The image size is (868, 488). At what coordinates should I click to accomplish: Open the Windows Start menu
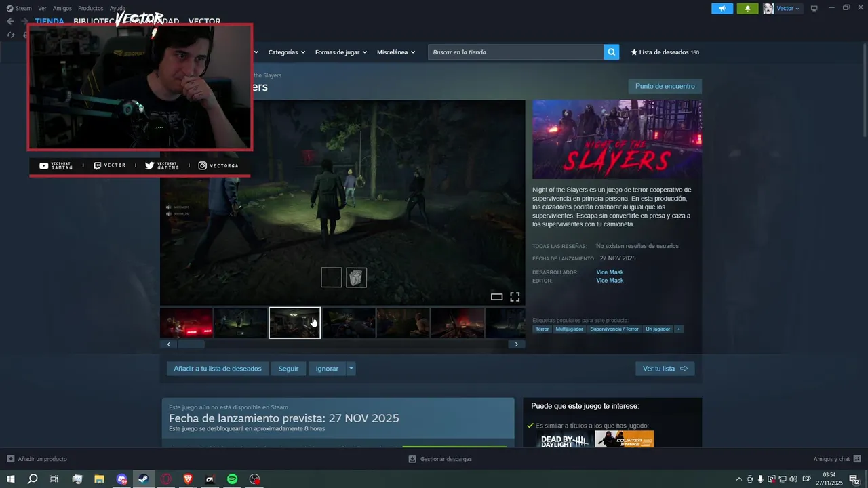point(11,479)
